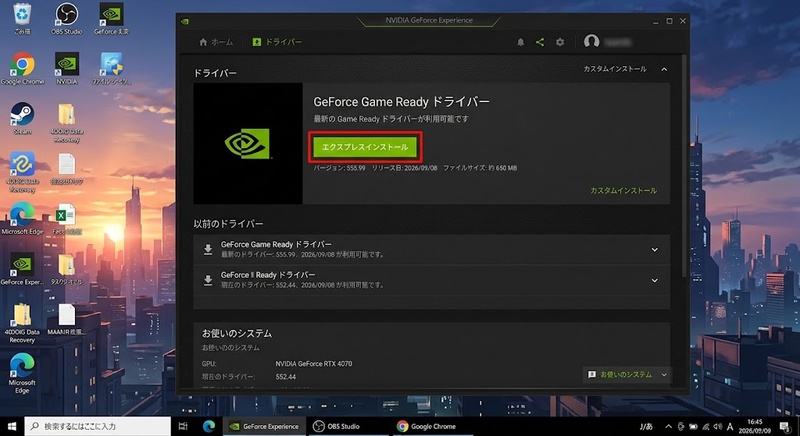Switch to the Drivers tab

(277, 42)
